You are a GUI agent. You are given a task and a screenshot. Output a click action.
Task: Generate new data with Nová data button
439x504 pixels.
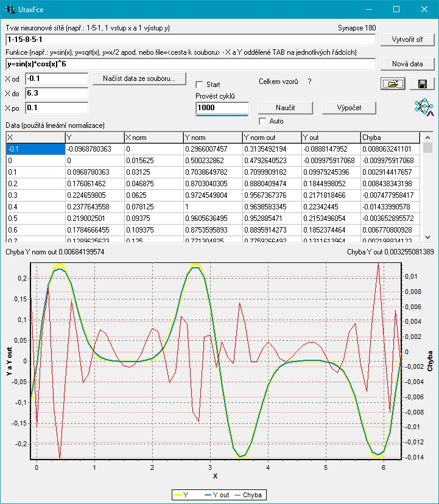407,64
